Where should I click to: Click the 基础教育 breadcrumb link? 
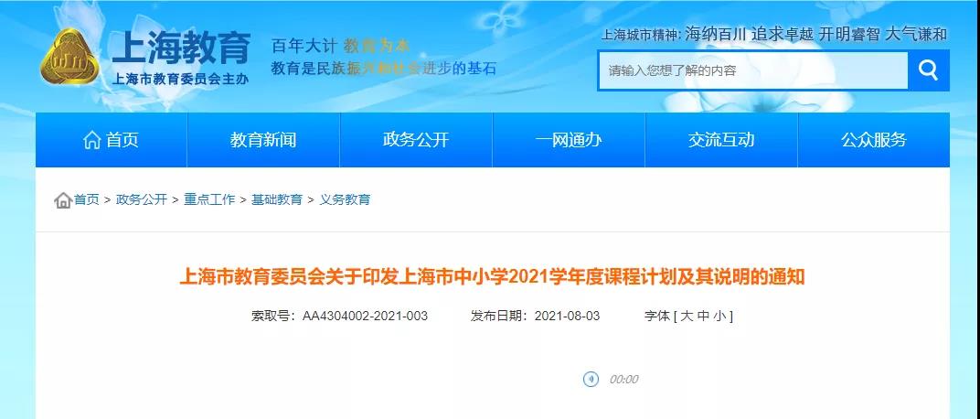(277, 199)
